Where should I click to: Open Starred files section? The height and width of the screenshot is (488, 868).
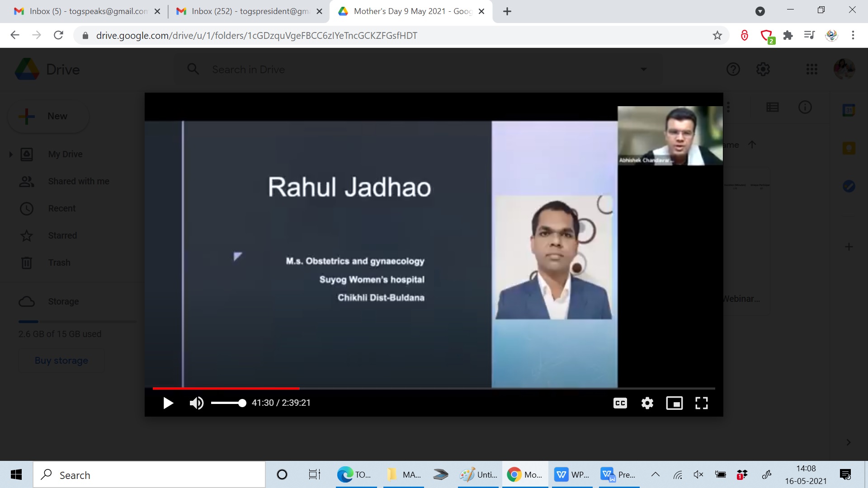[x=62, y=236]
